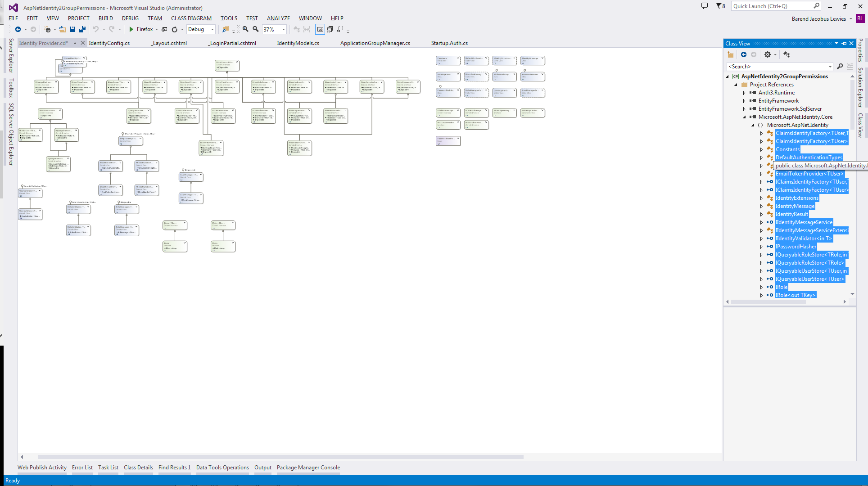
Task: Click the Undo arrow icon
Action: [x=96, y=29]
